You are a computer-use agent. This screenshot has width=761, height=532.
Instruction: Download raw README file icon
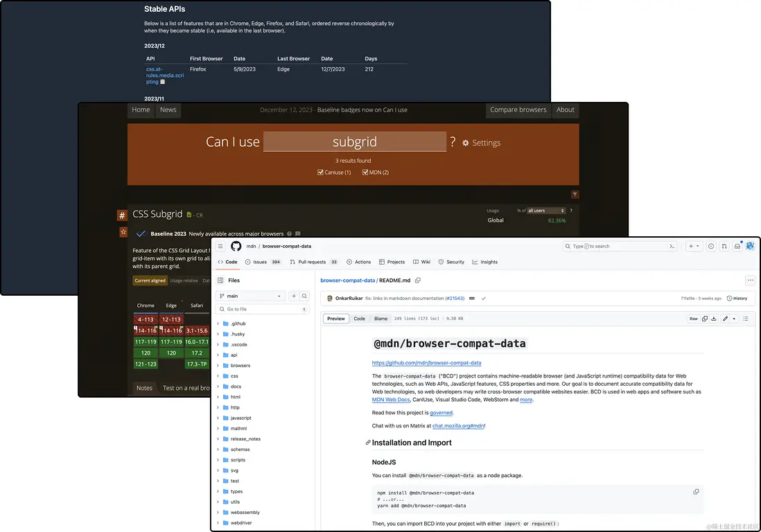click(714, 319)
